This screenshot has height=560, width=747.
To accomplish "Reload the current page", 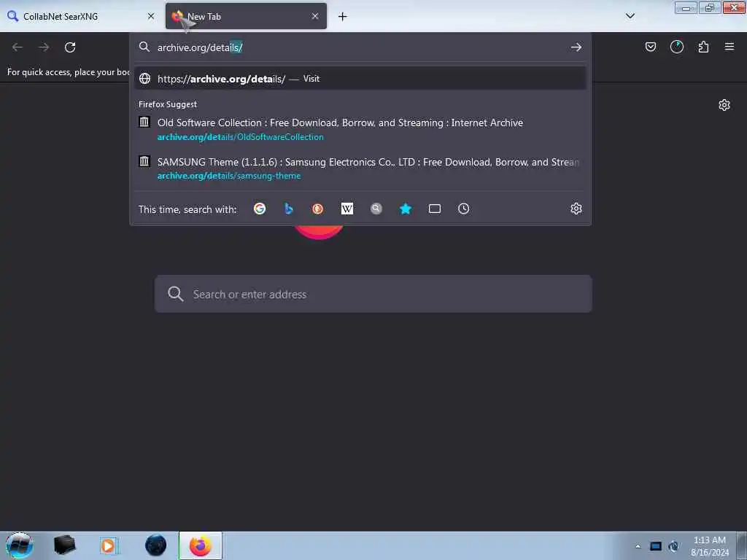I will [70, 47].
